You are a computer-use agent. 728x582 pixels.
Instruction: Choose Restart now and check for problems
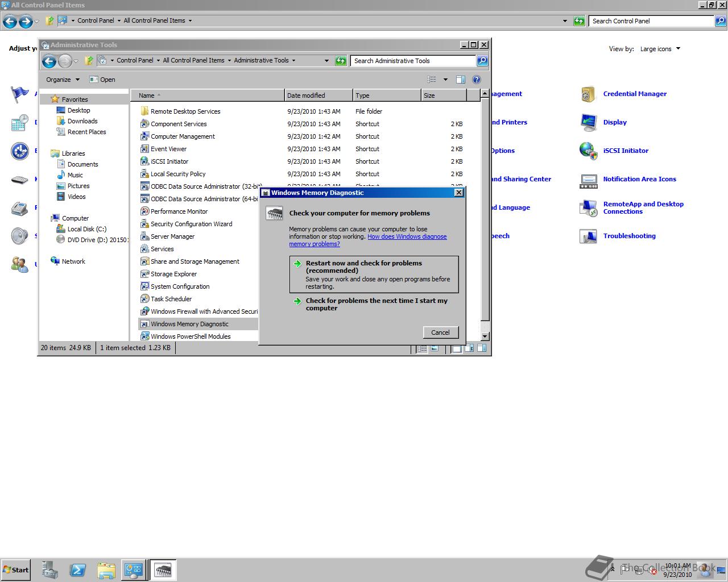374,275
